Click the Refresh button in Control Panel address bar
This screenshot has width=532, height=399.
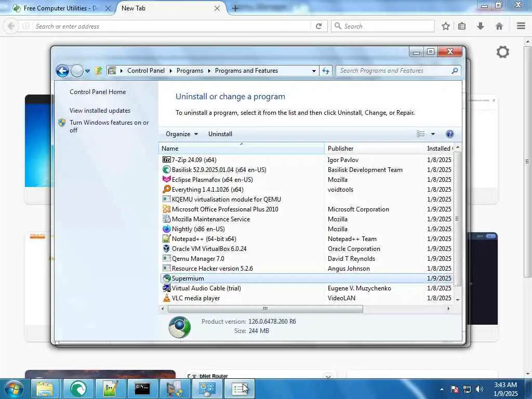tap(326, 71)
